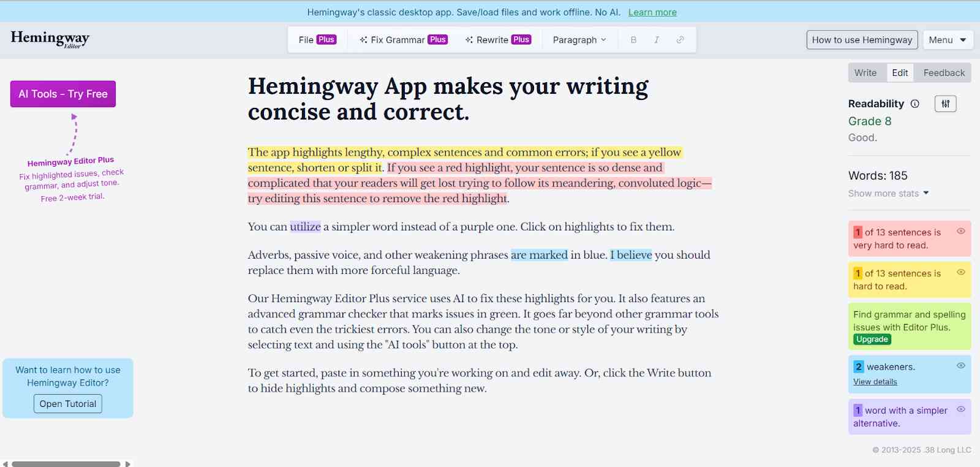Click the yellow hard to read card
This screenshot has width=980, height=467.
pos(910,279)
